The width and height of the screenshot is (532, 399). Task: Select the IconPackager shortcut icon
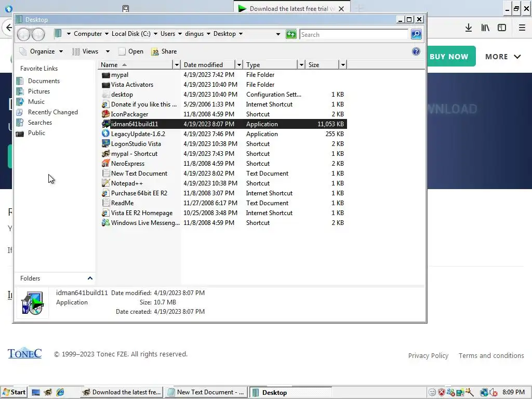[x=106, y=114]
